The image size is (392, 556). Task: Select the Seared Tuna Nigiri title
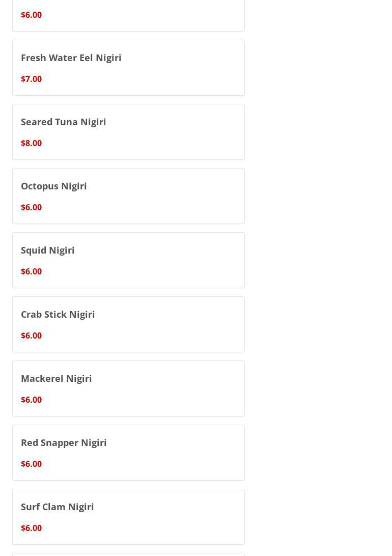click(64, 122)
